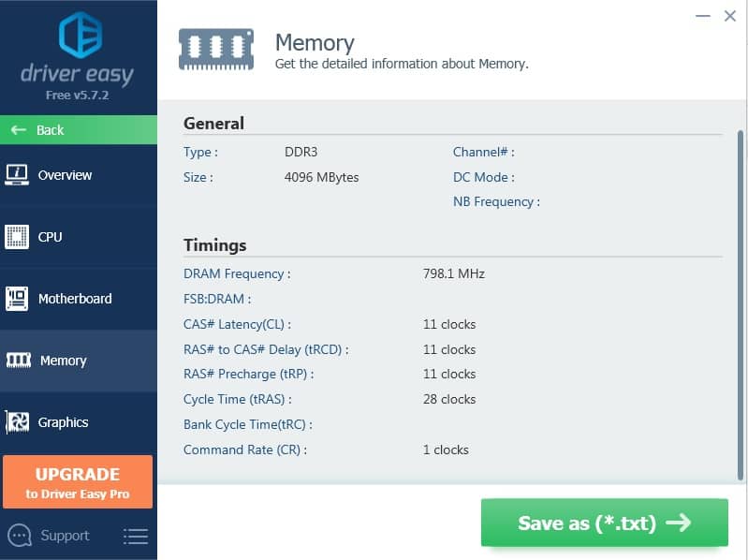Image resolution: width=748 pixels, height=560 pixels.
Task: Open the hamburger menu icon
Action: pyautogui.click(x=136, y=537)
